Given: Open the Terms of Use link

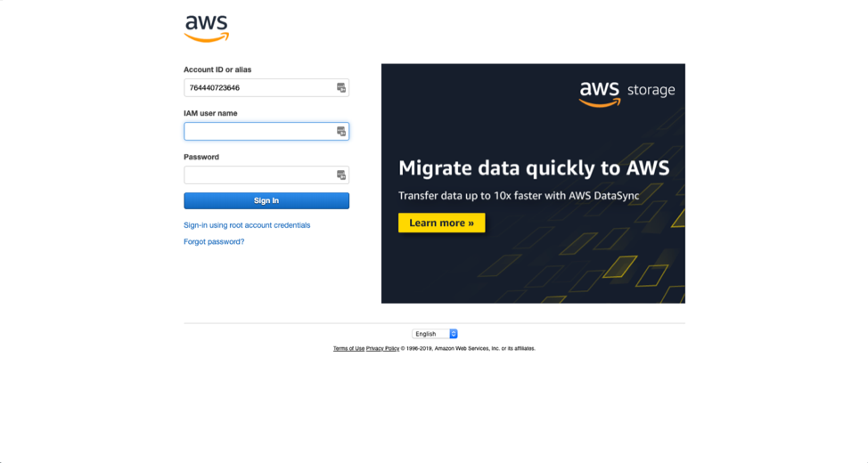Looking at the screenshot, I should pyautogui.click(x=348, y=348).
